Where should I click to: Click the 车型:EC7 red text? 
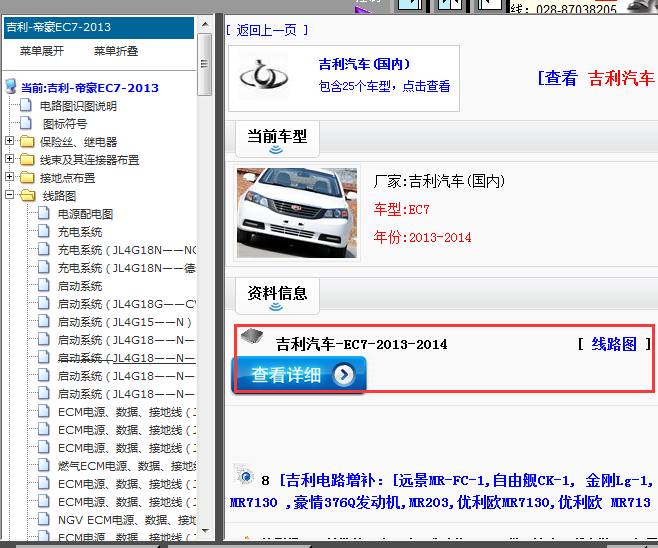pos(402,209)
